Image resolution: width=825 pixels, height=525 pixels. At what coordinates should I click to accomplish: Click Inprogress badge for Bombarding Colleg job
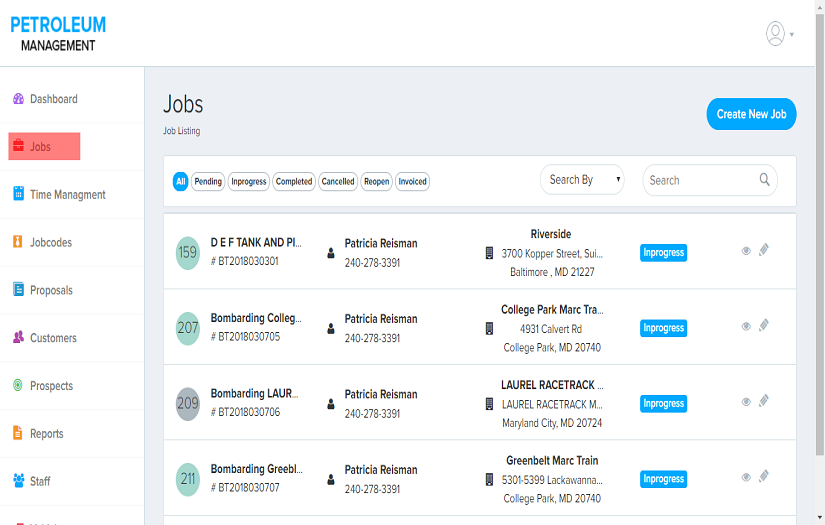pyautogui.click(x=663, y=328)
